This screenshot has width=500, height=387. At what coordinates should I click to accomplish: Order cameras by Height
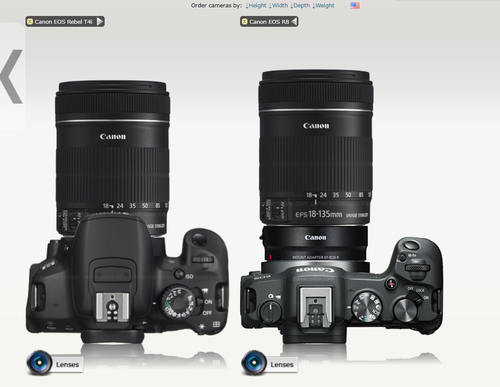pyautogui.click(x=256, y=6)
